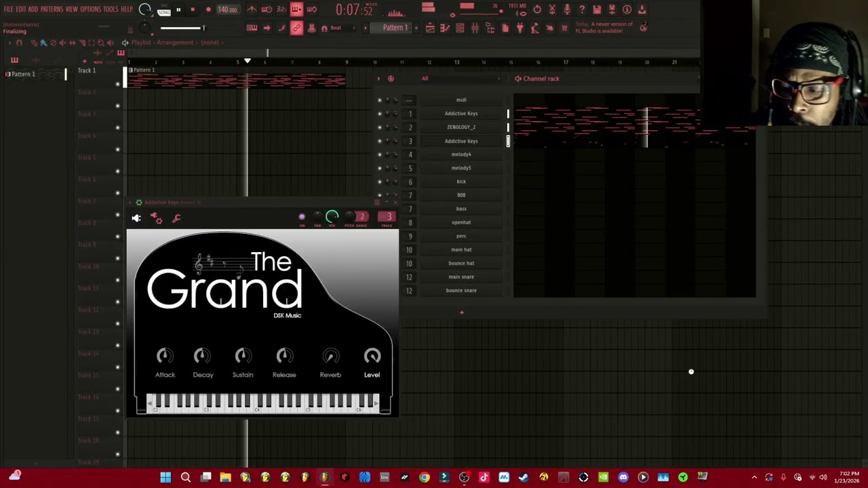Image resolution: width=868 pixels, height=488 pixels.
Task: Click the question mark help icon
Action: click(x=582, y=9)
